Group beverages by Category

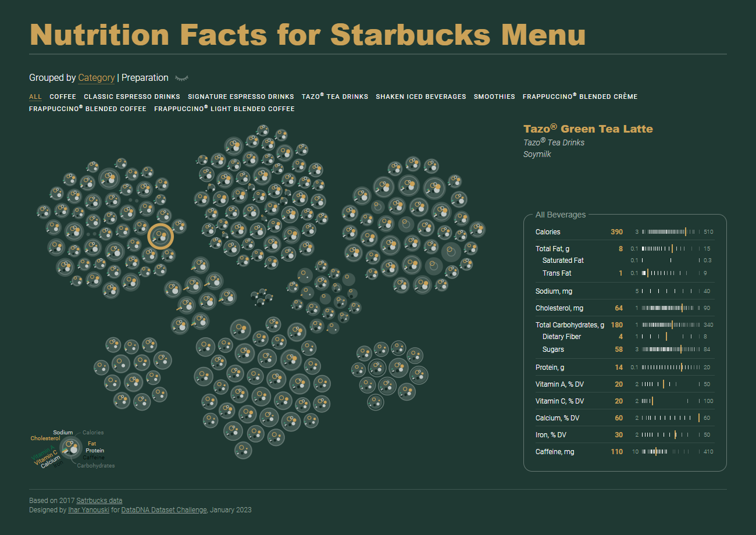click(x=97, y=78)
